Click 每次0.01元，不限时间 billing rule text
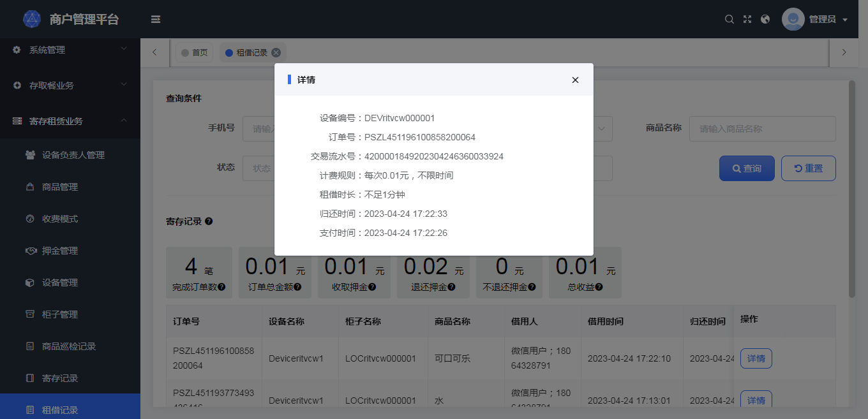 [409, 175]
